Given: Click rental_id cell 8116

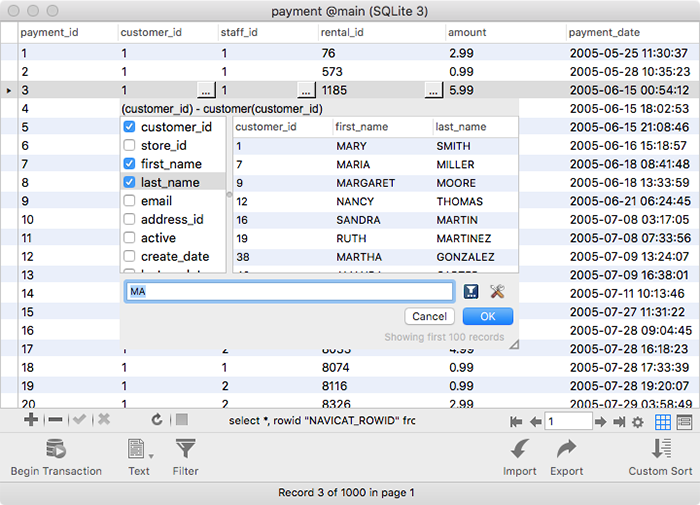Looking at the screenshot, I should pos(334,386).
